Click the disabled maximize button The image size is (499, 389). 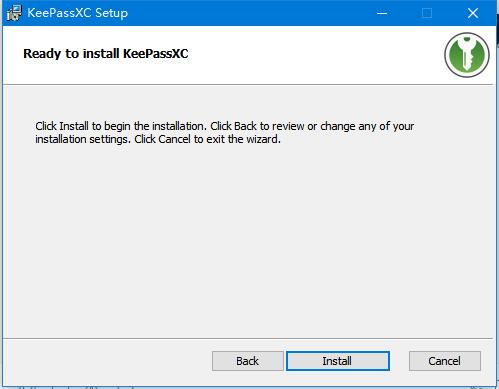click(x=427, y=13)
